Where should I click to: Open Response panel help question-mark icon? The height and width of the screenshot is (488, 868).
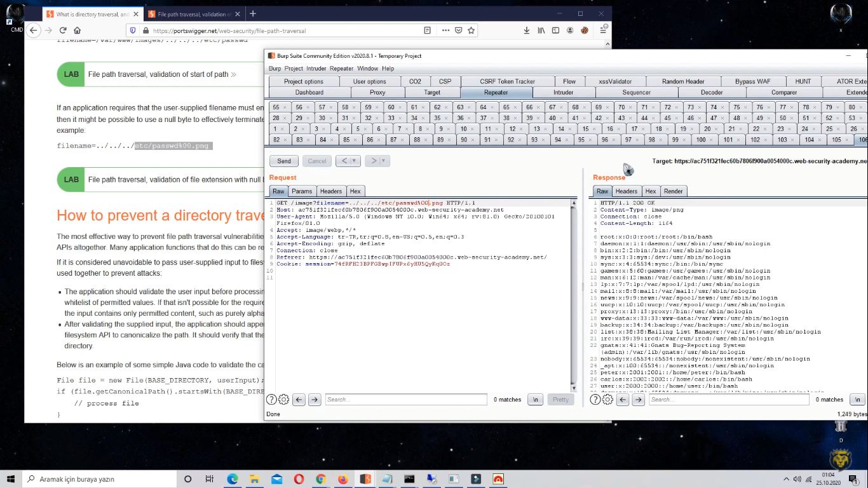[595, 400]
